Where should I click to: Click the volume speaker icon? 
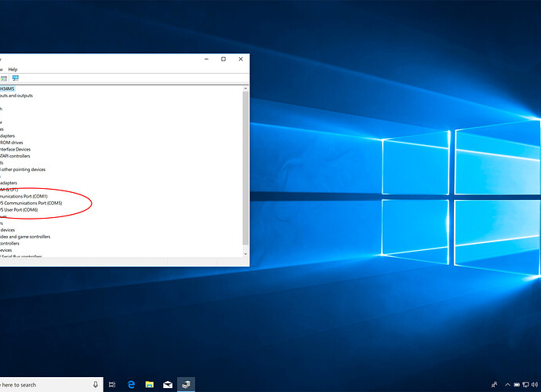pyautogui.click(x=535, y=384)
